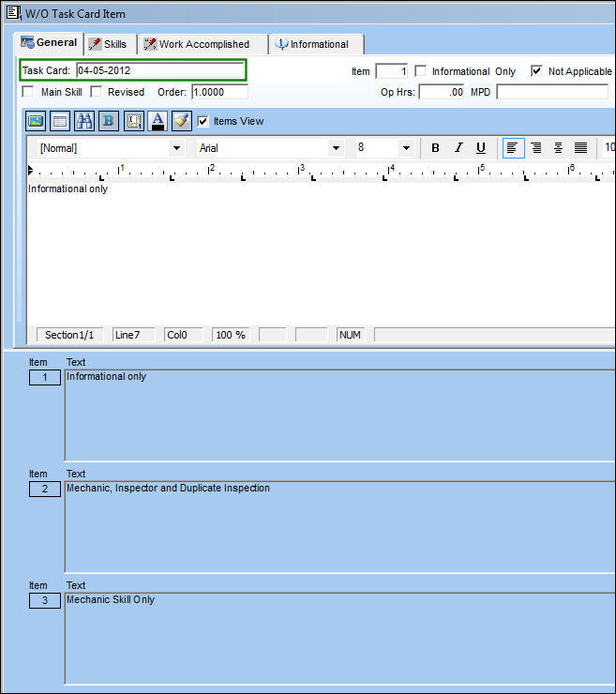
Task: Select item number 3 box
Action: click(x=45, y=600)
